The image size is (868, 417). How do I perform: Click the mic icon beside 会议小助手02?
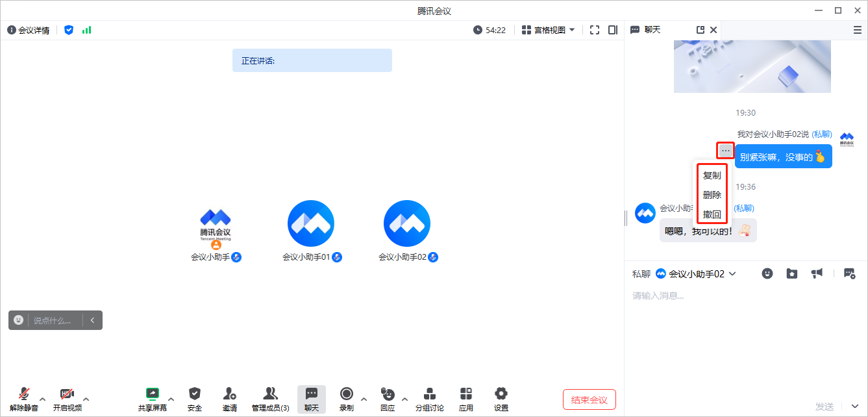coord(433,257)
